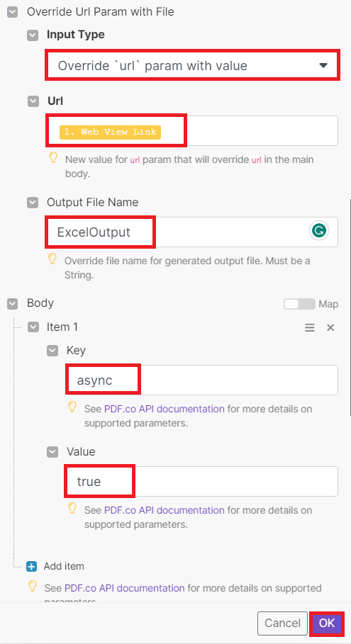Click the Grammarly icon in Output File Name
Screen dimensions: 351x644
click(x=318, y=231)
